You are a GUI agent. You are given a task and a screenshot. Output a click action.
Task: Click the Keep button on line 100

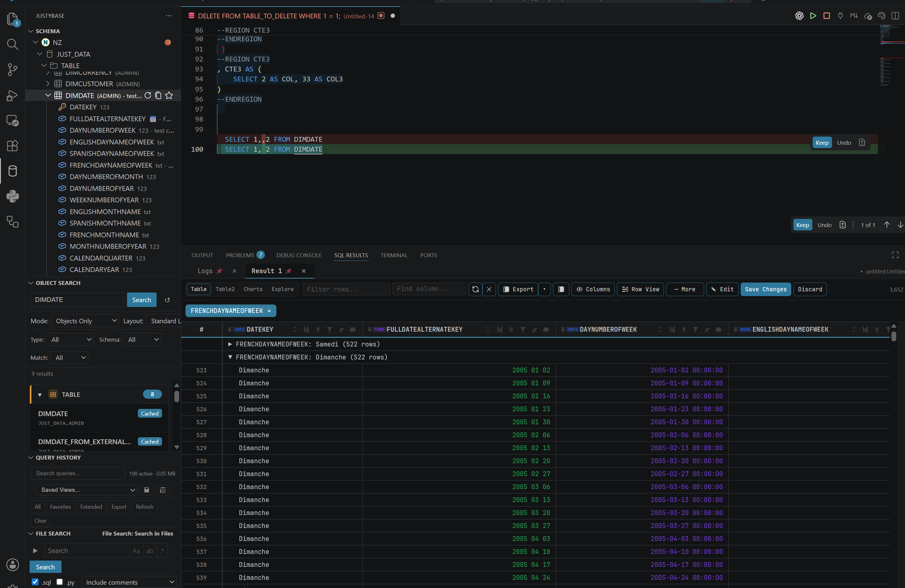point(822,143)
